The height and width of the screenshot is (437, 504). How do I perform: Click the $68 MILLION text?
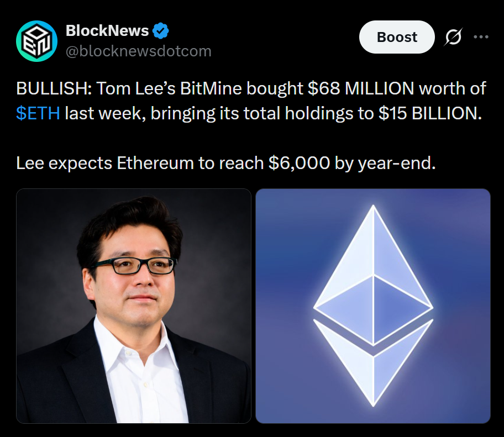tap(361, 88)
